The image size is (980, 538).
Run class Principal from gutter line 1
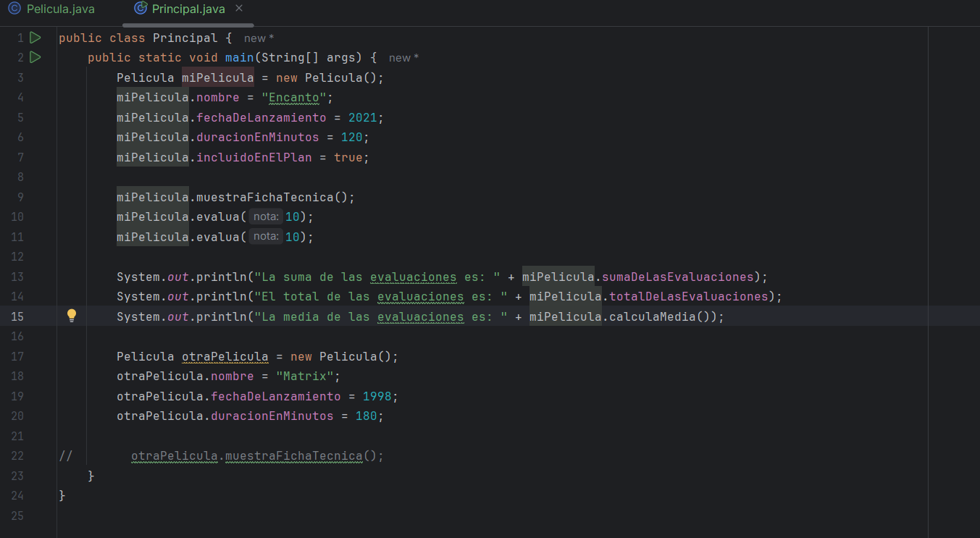click(x=35, y=38)
